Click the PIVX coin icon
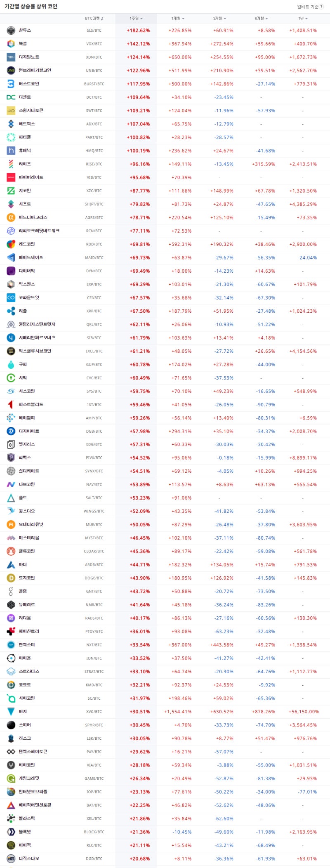 (11, 458)
